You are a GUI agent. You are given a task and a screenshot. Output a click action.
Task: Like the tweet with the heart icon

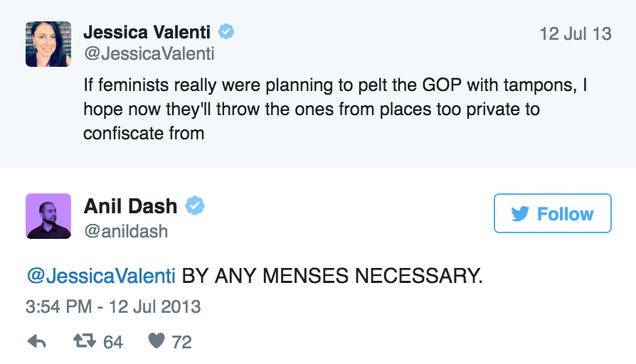pos(157,340)
